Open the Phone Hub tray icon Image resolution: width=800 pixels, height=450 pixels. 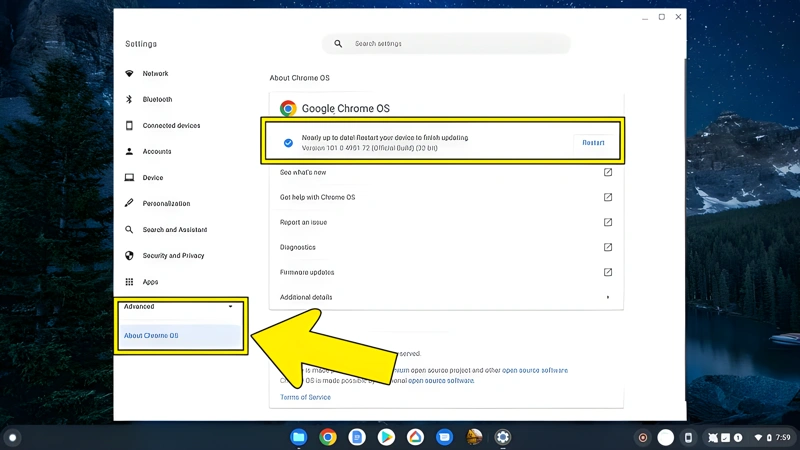pyautogui.click(x=688, y=438)
